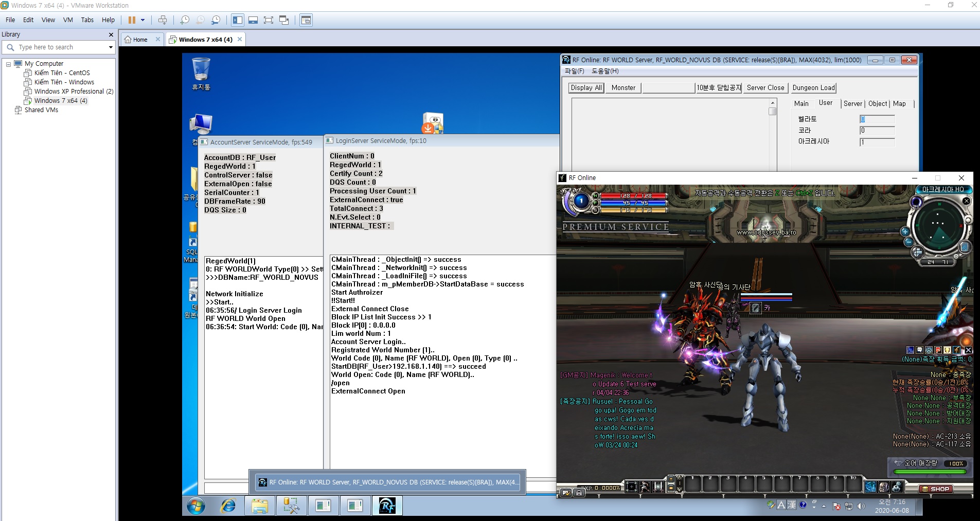The image size is (980, 521).
Task: Click the SHOP button in RF Online
Action: pyautogui.click(x=936, y=489)
